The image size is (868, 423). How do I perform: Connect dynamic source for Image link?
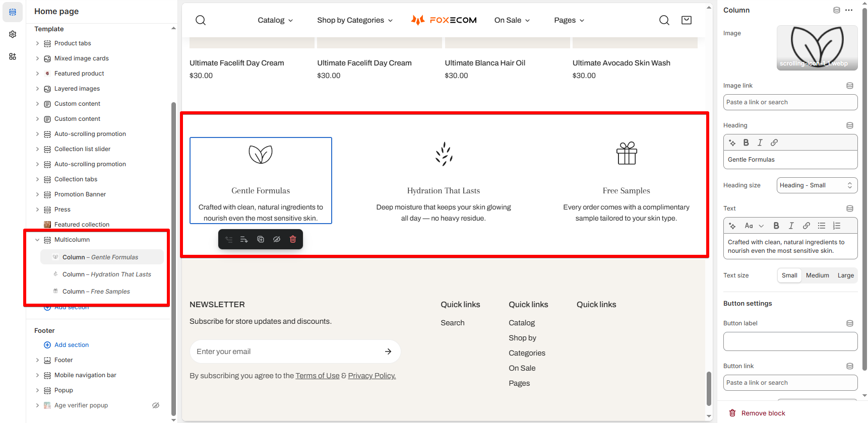coord(850,86)
